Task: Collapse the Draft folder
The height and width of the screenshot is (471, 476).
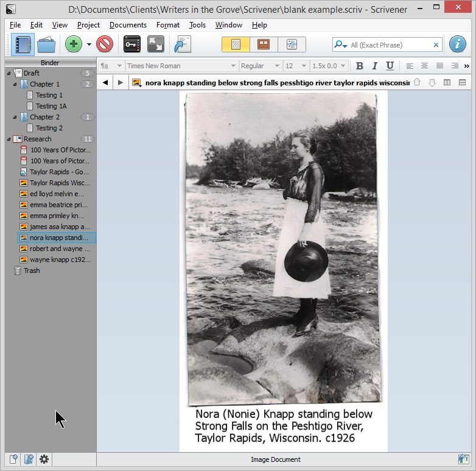Action: (x=9, y=73)
